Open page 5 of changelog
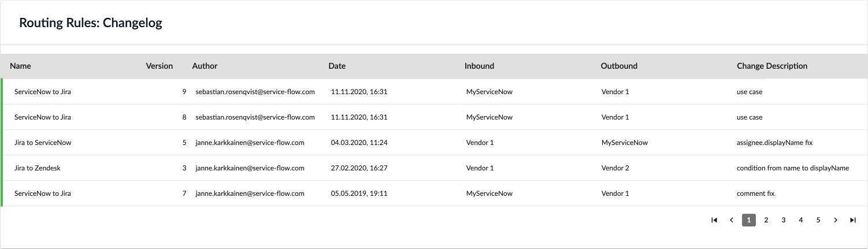 coord(818,220)
